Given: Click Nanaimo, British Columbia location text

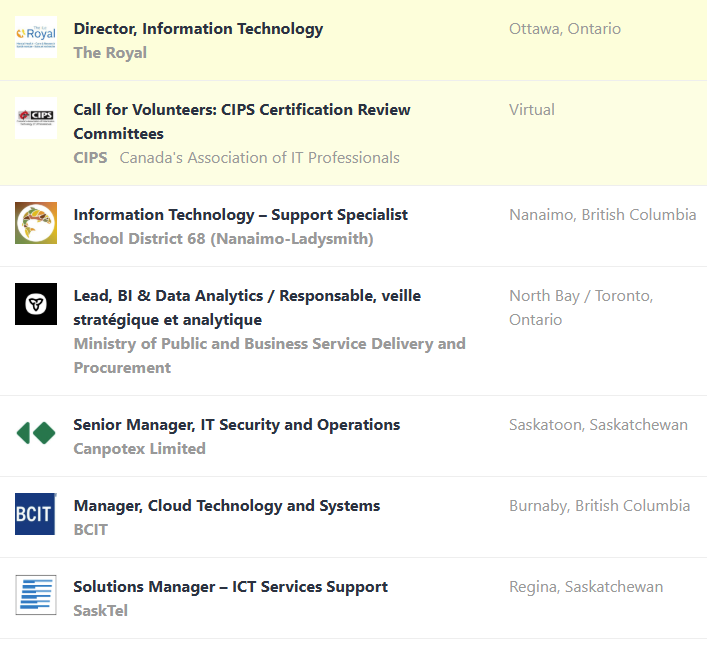Looking at the screenshot, I should (602, 215).
